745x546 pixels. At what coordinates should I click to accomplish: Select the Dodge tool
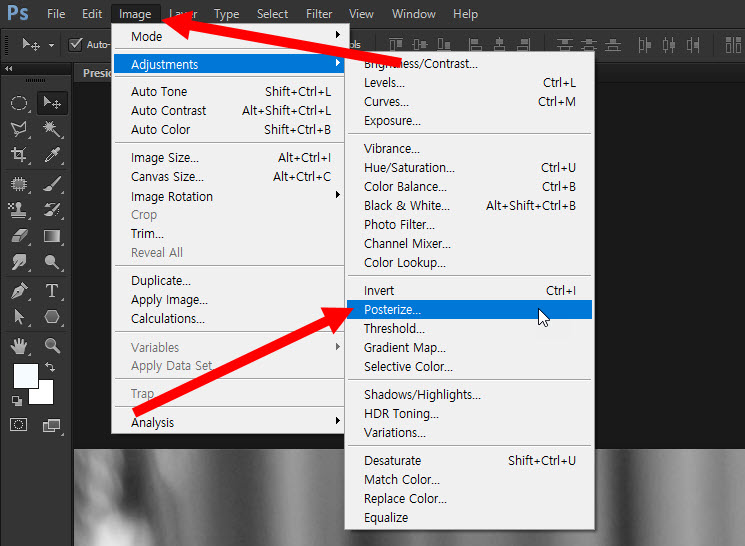(x=52, y=262)
